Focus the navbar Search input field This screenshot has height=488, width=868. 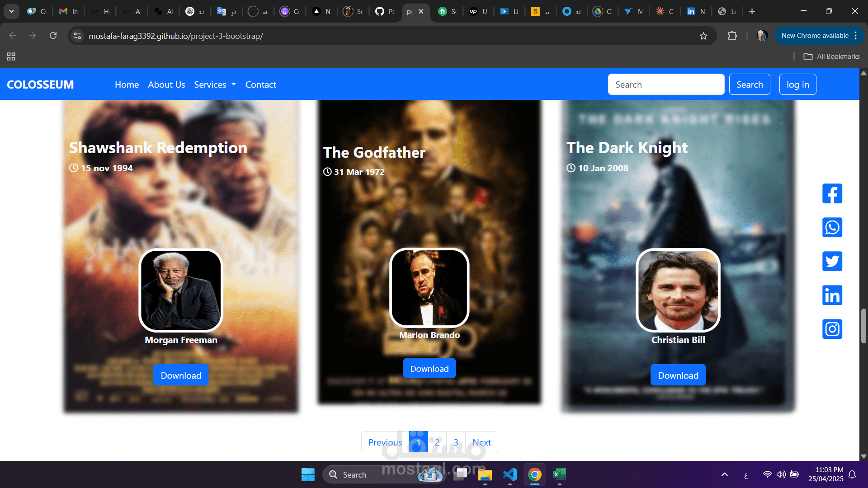(666, 84)
